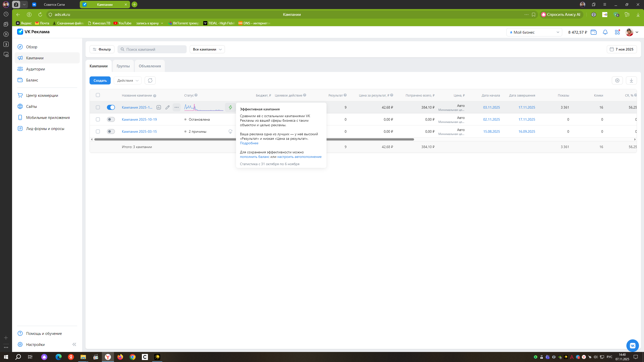Open the Кампания 2025-10-19 link
Viewport: 644px width, 362px height.
coord(139,119)
